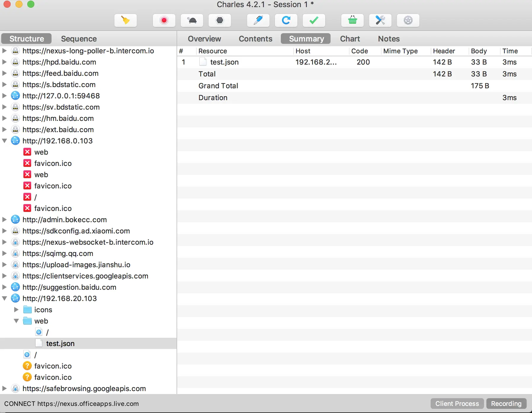The height and width of the screenshot is (413, 532).
Task: Click the lock icon of hpd.baidu.com
Action: (15, 62)
